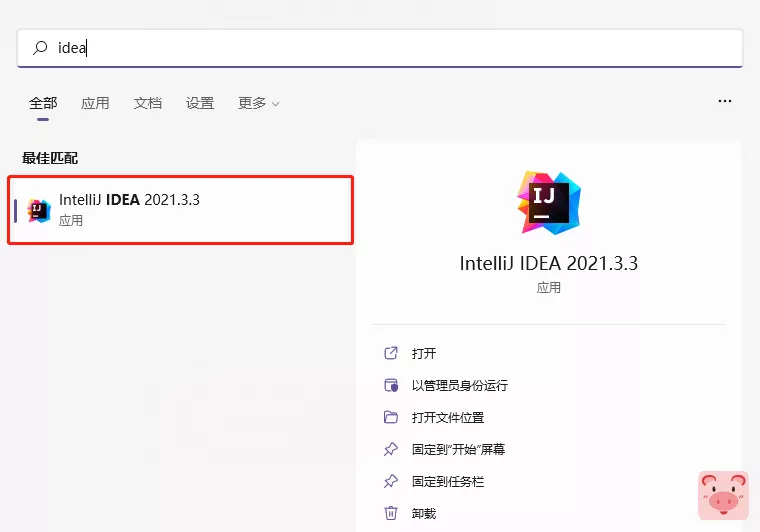Choose 打开文件位置
Viewport: 760px width, 532px height.
(448, 417)
